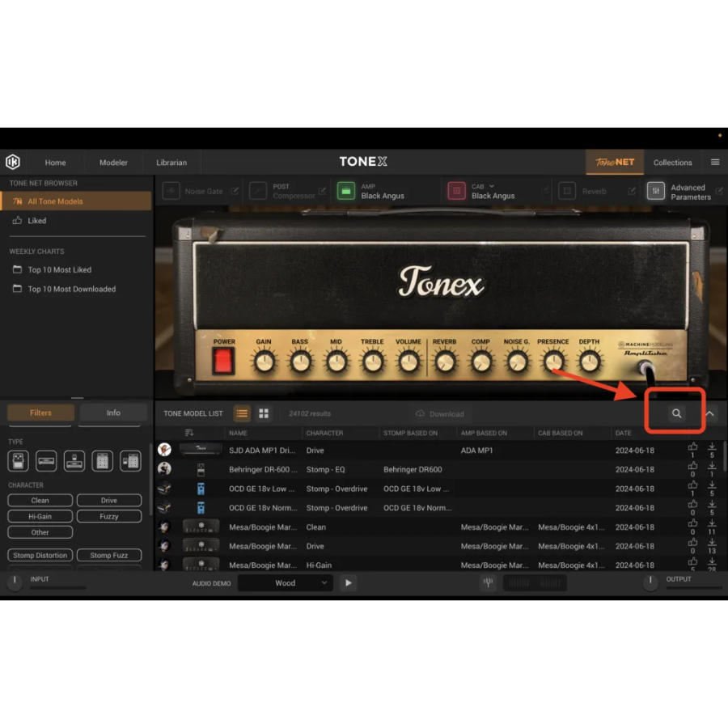Toggle the red POWER switch on amp
Viewport: 728px width, 728px height.
click(224, 362)
